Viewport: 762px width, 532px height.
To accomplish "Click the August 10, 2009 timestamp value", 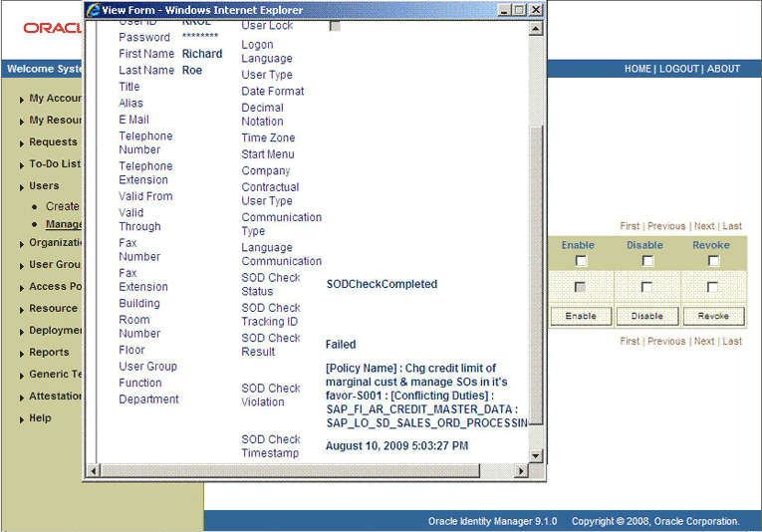I will point(397,446).
